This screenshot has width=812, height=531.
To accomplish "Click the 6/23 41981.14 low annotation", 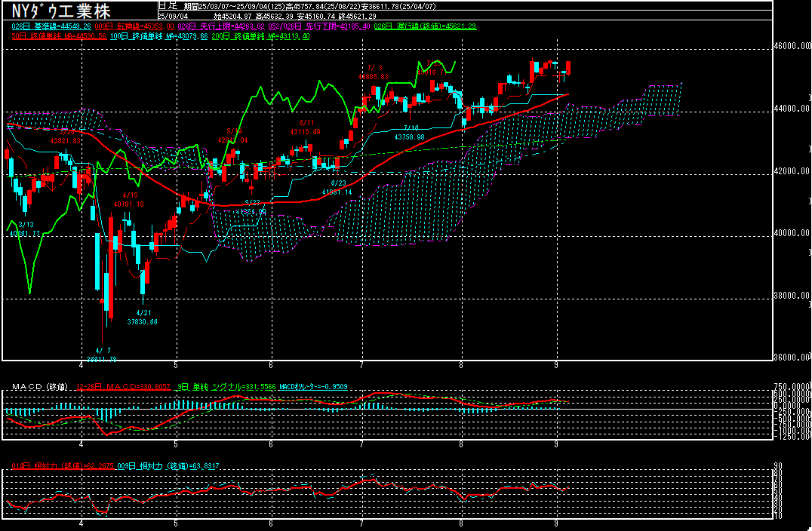I will click(x=337, y=187).
